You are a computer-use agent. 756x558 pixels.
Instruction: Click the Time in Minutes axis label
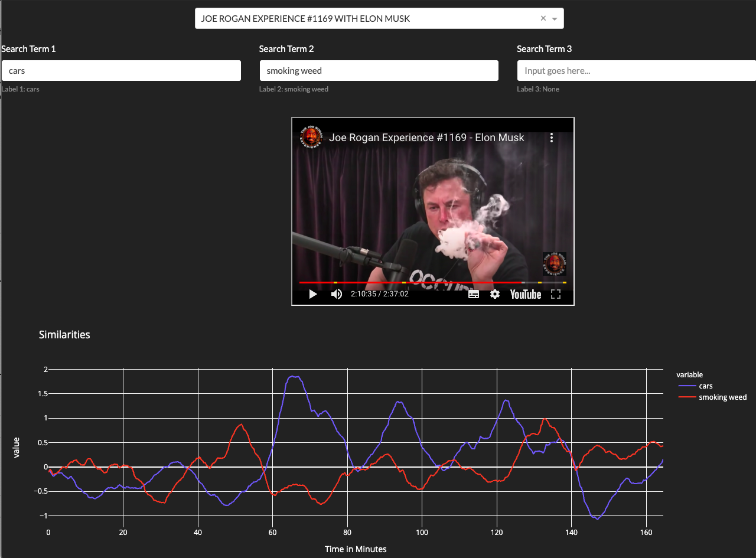click(356, 549)
